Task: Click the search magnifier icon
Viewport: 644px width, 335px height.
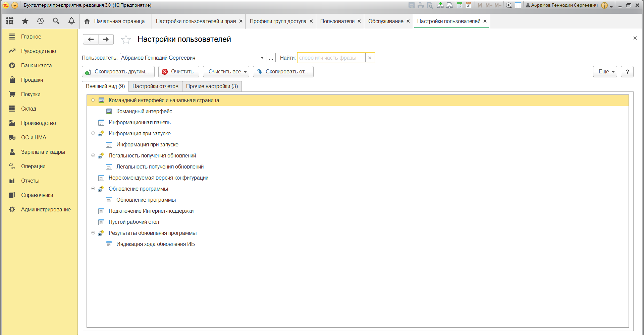Action: pos(56,21)
